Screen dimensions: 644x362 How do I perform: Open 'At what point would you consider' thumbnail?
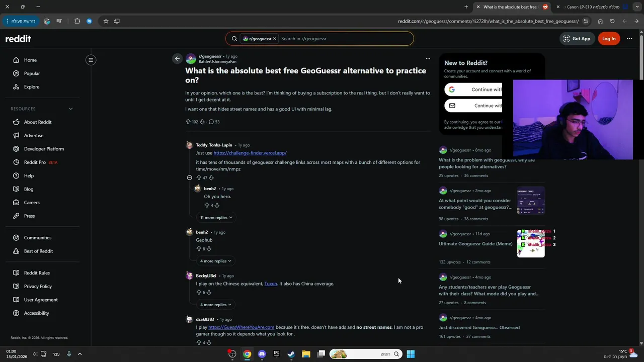point(531,200)
